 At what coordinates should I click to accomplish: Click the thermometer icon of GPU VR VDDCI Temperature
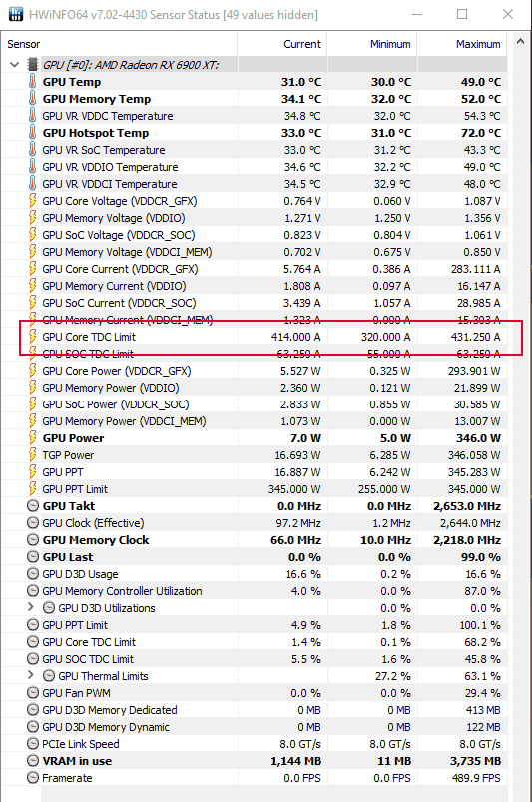tap(32, 183)
